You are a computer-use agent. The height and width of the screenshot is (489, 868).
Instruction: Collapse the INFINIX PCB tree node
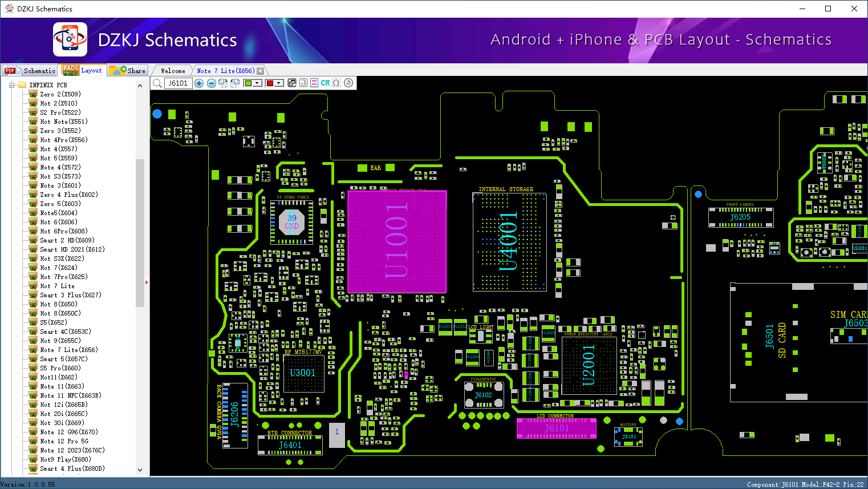[11, 85]
